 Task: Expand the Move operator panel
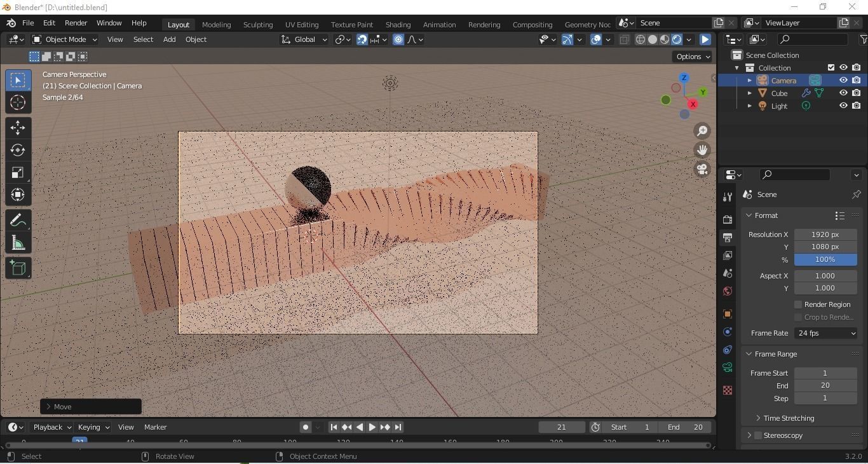49,407
